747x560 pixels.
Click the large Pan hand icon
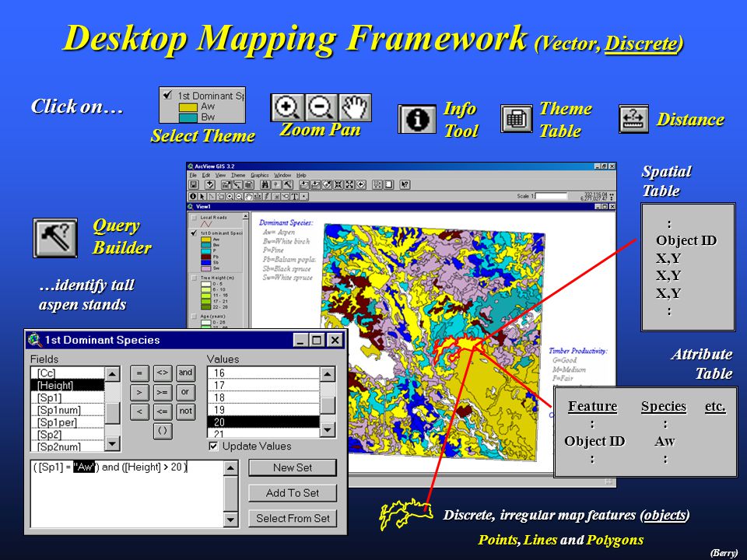(355, 107)
